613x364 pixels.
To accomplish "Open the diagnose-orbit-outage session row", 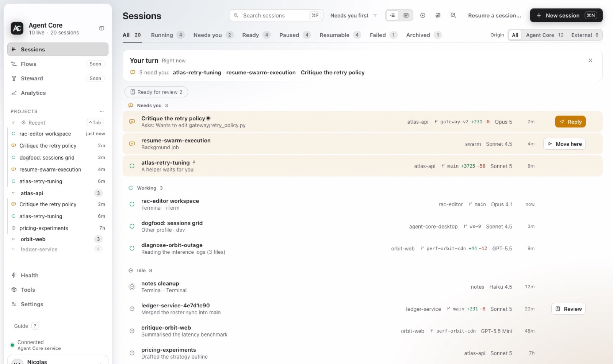I will coord(362,248).
